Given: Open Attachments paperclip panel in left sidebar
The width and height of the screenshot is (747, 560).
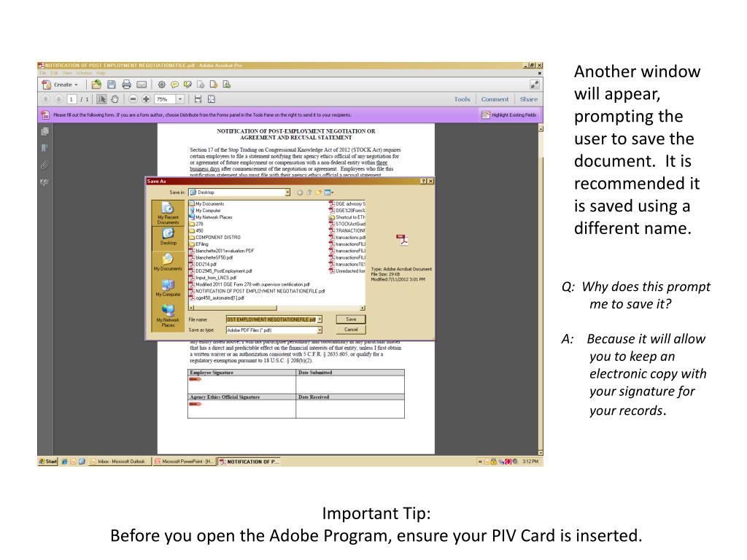Looking at the screenshot, I should [44, 166].
